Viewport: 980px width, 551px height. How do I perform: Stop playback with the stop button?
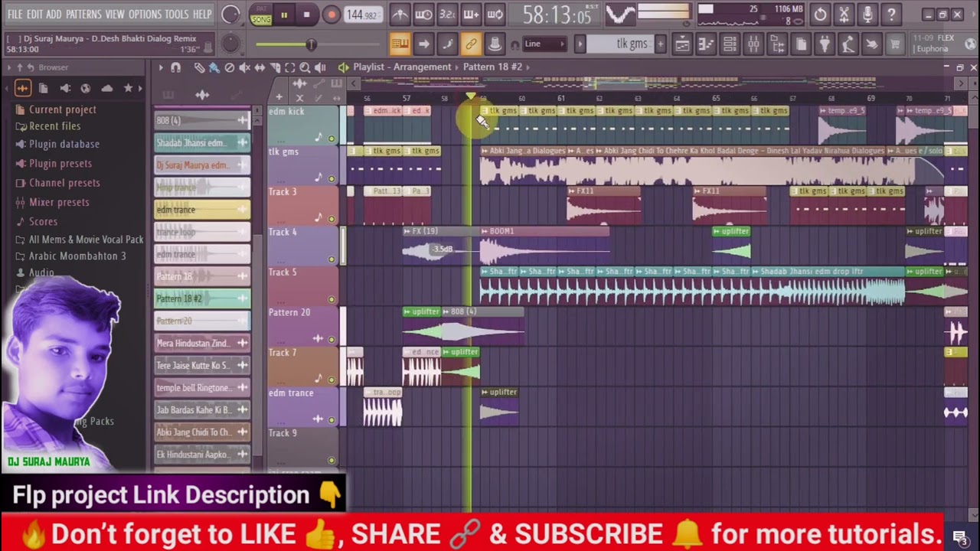[306, 15]
